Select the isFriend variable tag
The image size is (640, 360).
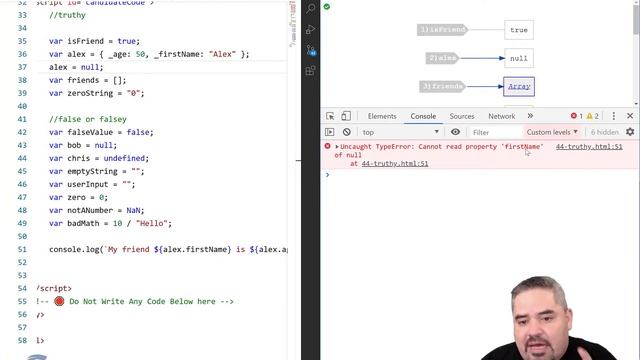tap(442, 30)
